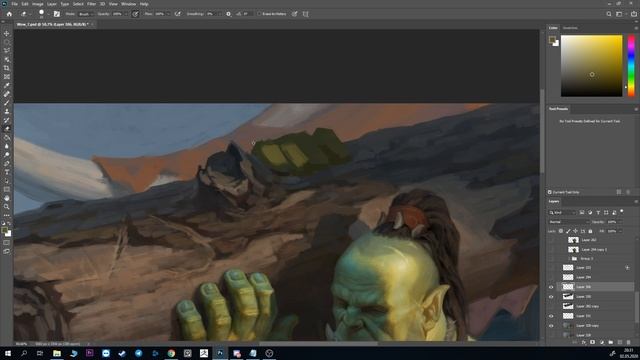Hide Layer 335 visibility eye
The height and width of the screenshot is (360, 640).
click(551, 297)
